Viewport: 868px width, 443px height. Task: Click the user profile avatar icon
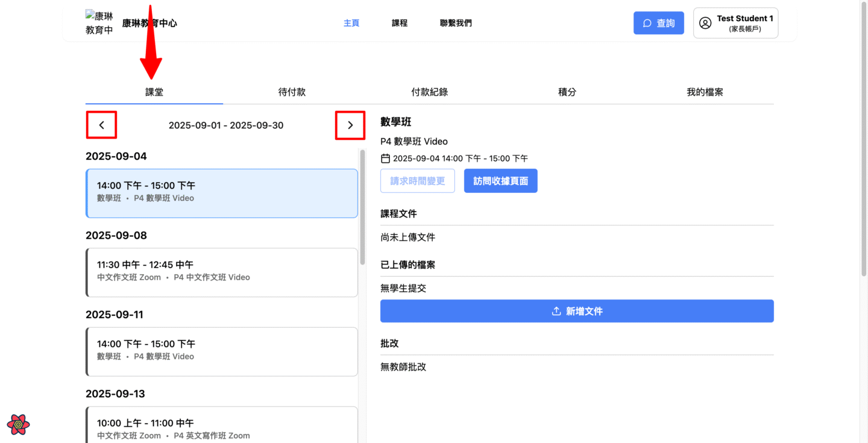tap(705, 23)
